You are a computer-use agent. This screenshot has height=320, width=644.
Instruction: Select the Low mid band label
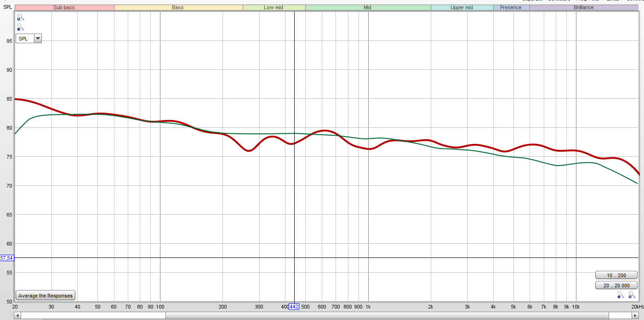tap(274, 8)
